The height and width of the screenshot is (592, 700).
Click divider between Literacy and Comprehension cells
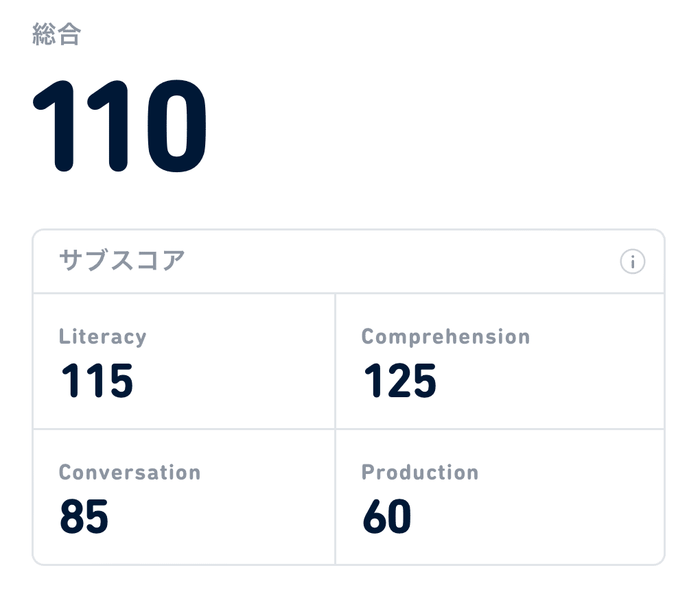point(335,361)
